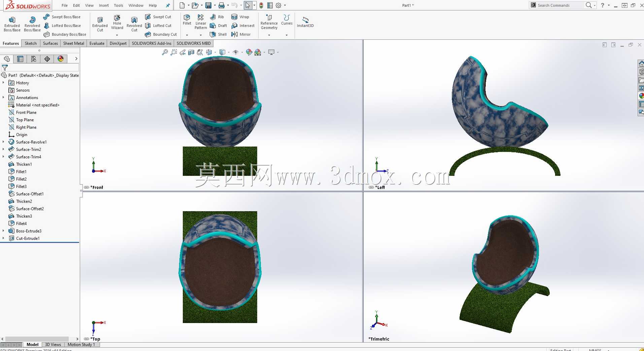Screen dimensions: 644x351
Task: Expand Surface-Trim2 feature
Action: click(3, 150)
